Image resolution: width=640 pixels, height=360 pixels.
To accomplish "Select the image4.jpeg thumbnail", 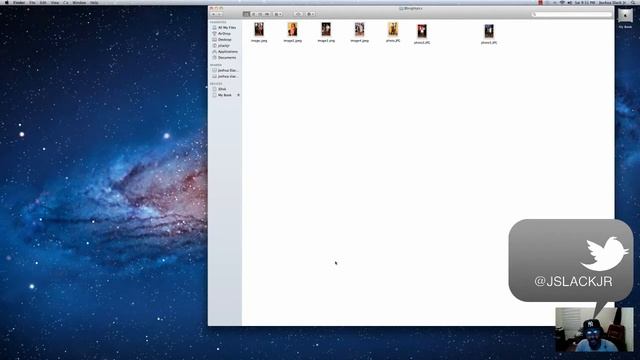I will 360,29.
